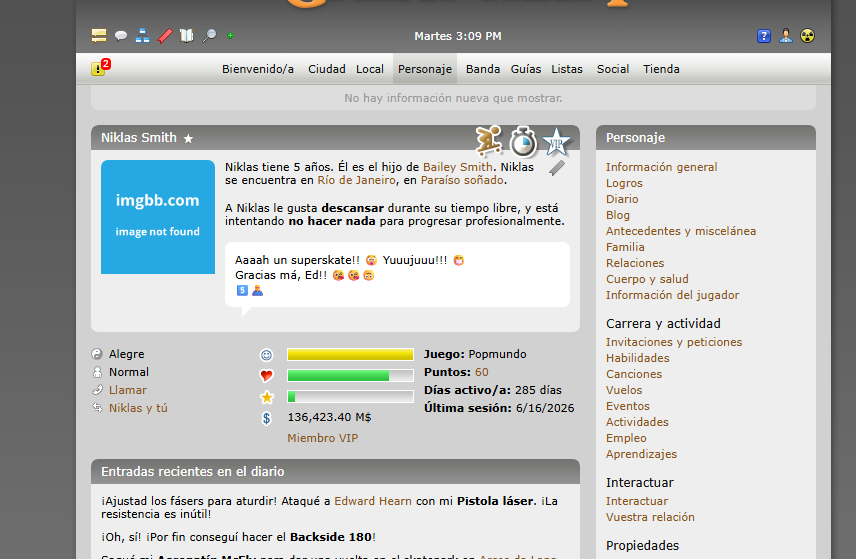Screen dimensions: 856x559
Task: Click the gray edit pencil icon on profile
Action: (557, 168)
